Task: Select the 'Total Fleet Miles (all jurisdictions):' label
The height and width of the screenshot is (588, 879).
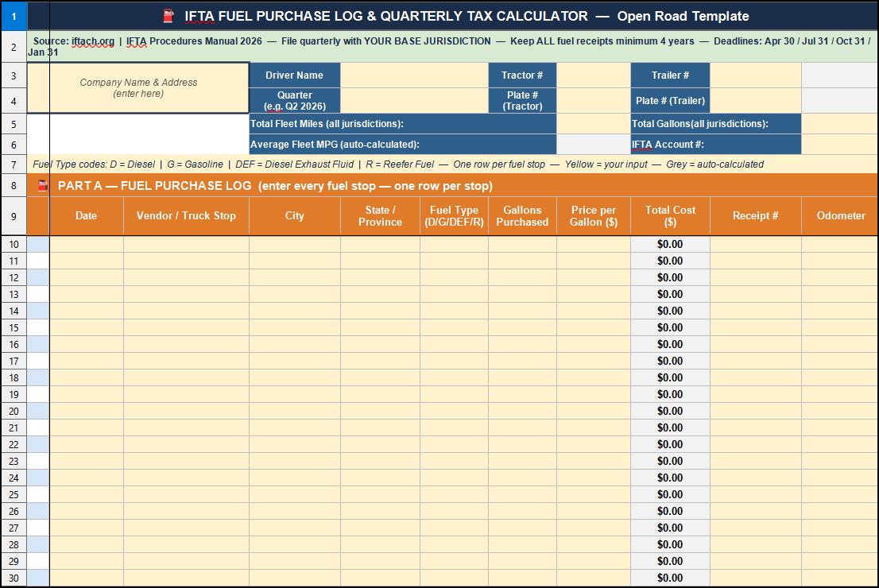Action: pos(402,123)
